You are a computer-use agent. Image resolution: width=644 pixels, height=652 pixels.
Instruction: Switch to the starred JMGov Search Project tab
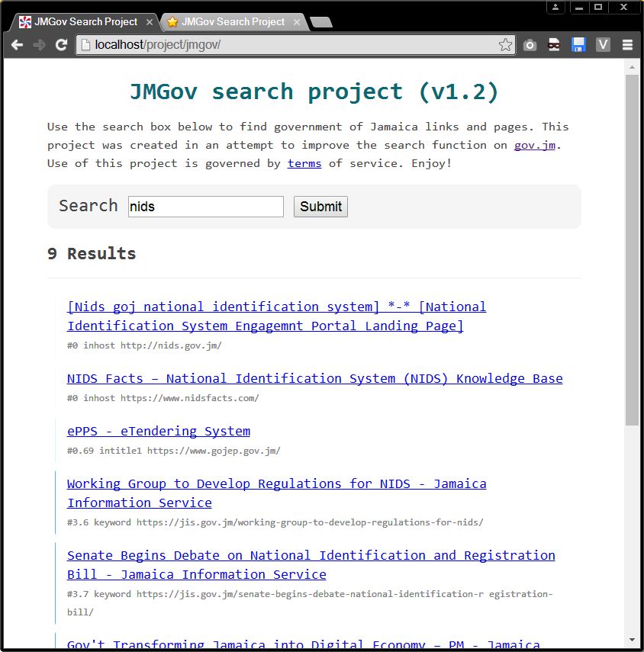(x=233, y=21)
